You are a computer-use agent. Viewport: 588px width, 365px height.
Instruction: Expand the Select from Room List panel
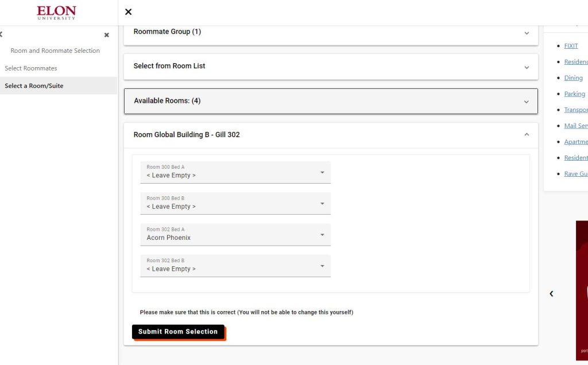(331, 67)
